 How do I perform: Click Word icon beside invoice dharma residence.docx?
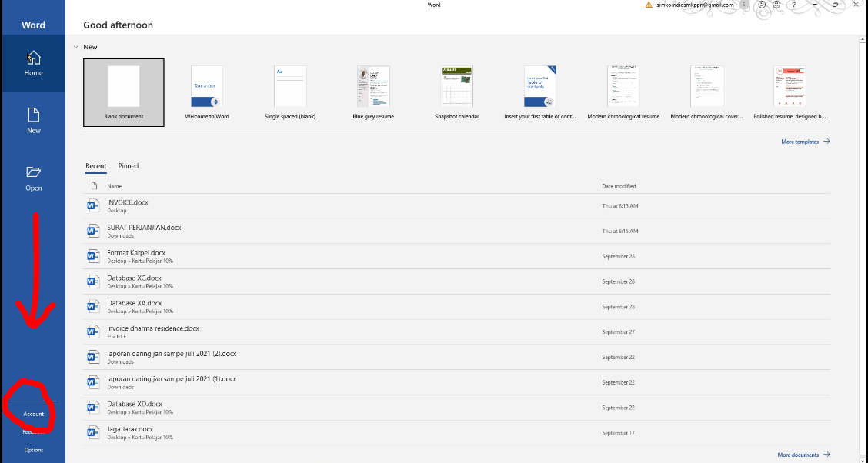pyautogui.click(x=93, y=332)
